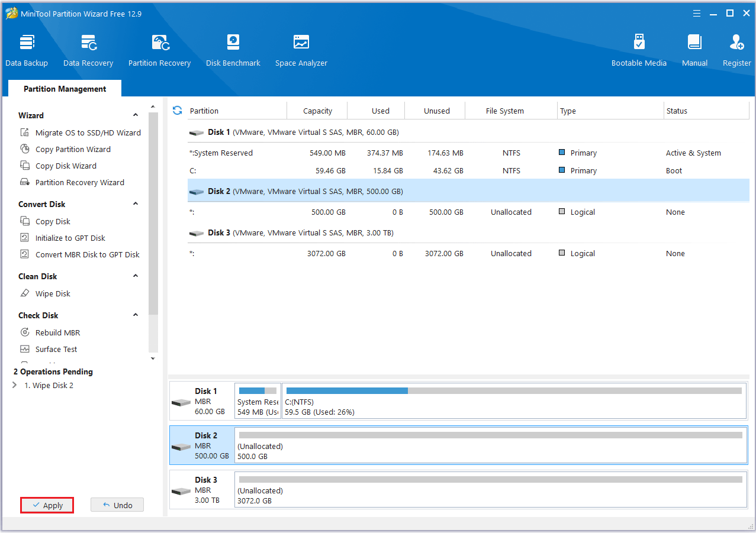This screenshot has height=533, width=756.
Task: Undo the last pending operation
Action: coord(117,505)
